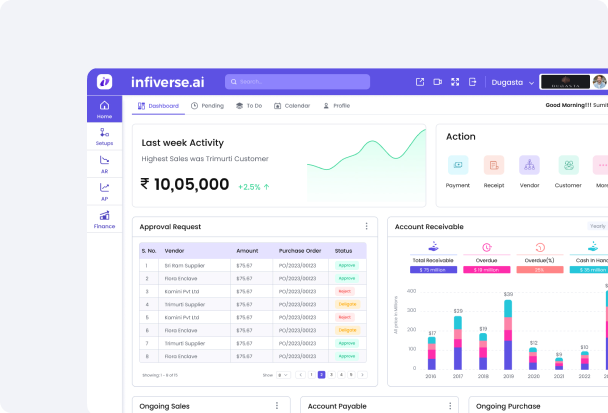Go to page 3 in table pagination

click(x=331, y=374)
